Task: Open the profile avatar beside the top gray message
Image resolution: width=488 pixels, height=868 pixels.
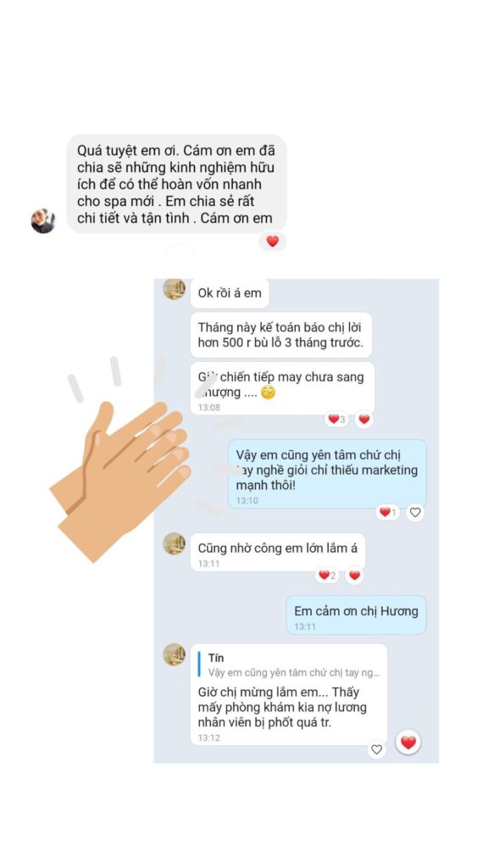Action: pos(42,221)
